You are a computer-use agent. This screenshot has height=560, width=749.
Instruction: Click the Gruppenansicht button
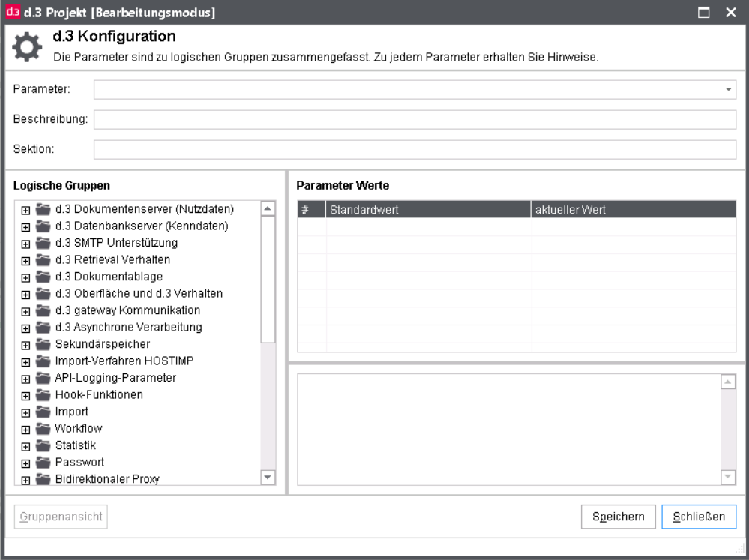[61, 517]
